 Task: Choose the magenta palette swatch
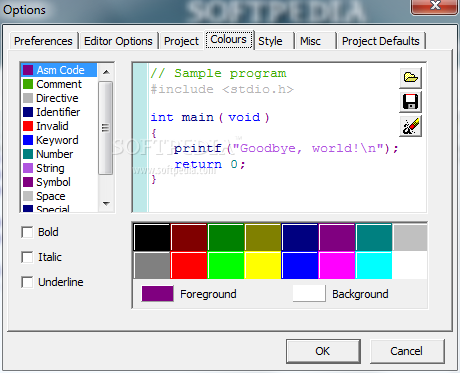point(337,265)
